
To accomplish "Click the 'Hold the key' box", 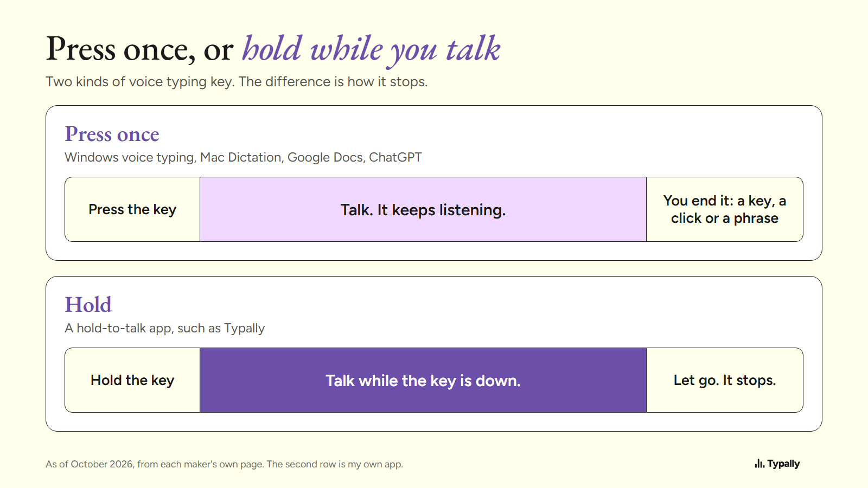I will click(x=132, y=380).
